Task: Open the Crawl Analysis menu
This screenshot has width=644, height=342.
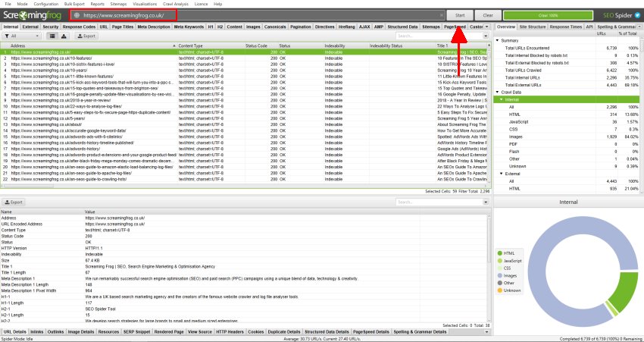Action: [175, 4]
